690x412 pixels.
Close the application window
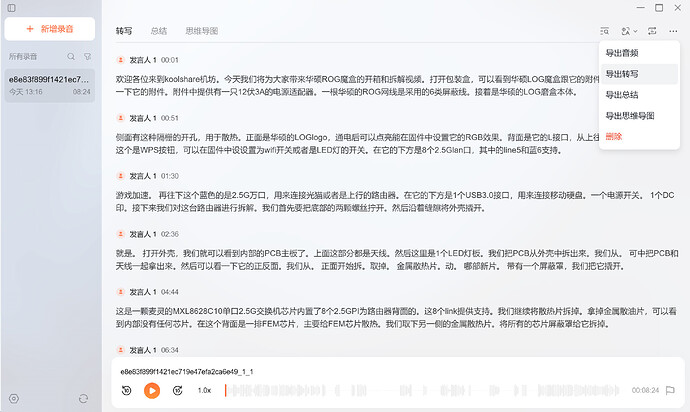pos(678,8)
